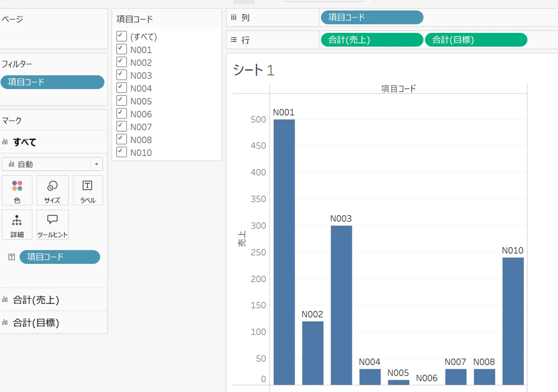Click the columns (列) shelf icon

click(x=234, y=18)
